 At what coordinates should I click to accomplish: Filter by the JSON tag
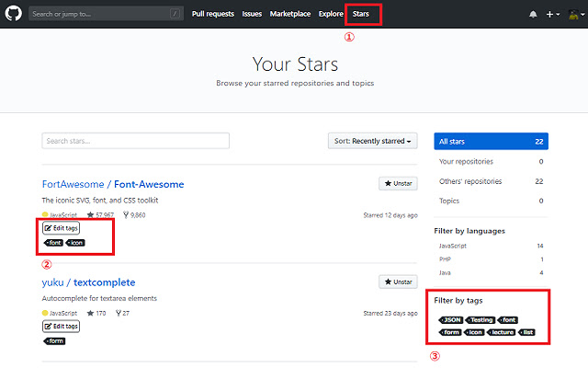pos(451,320)
